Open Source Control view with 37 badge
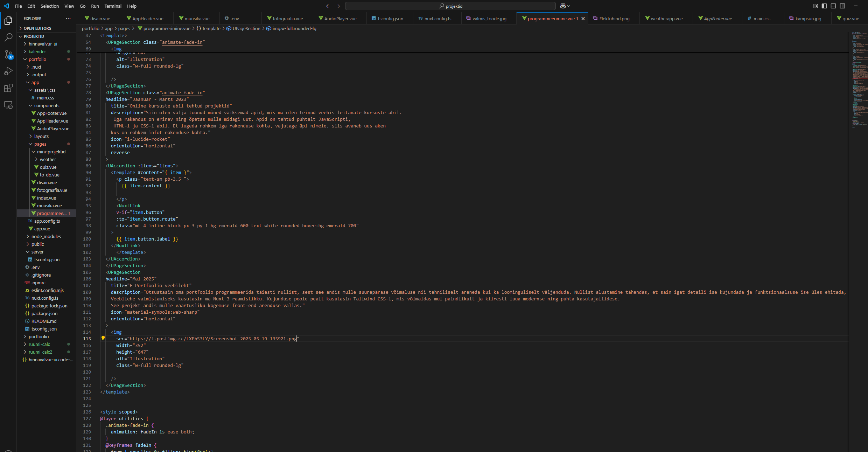 [8, 54]
